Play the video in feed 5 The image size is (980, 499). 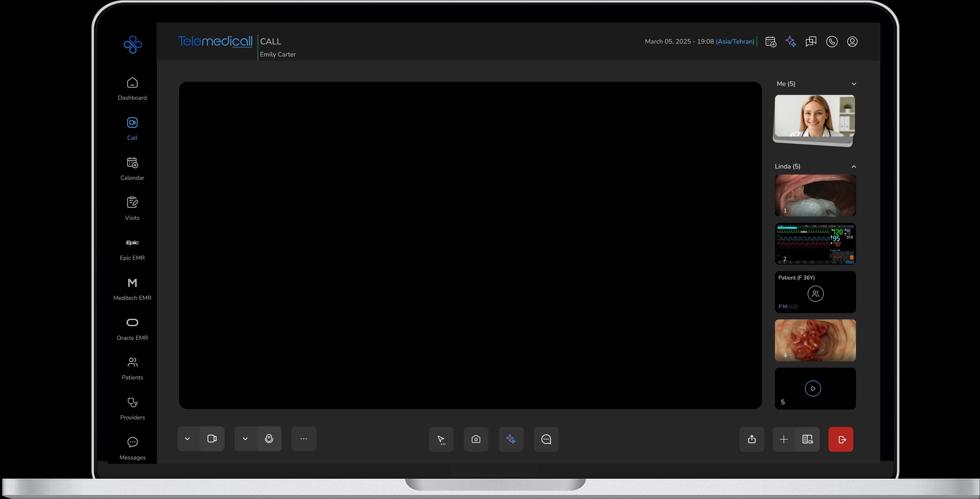pyautogui.click(x=812, y=388)
